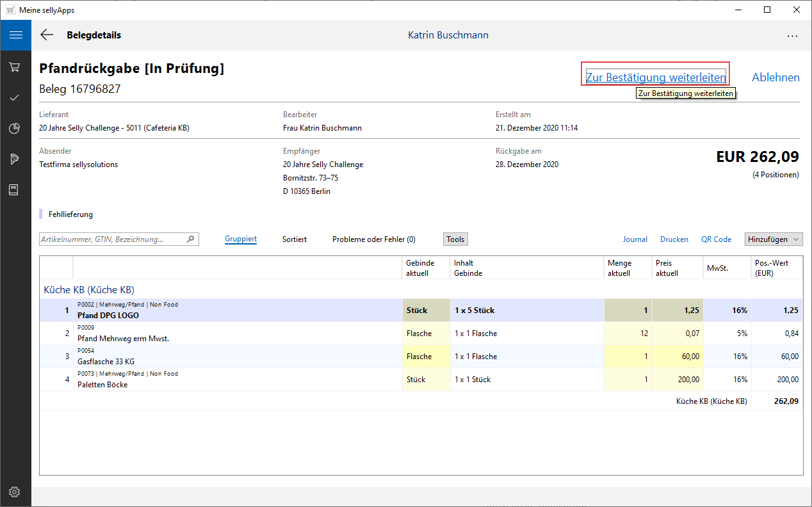812x507 pixels.
Task: Open the hamburger navigation menu
Action: point(15,35)
